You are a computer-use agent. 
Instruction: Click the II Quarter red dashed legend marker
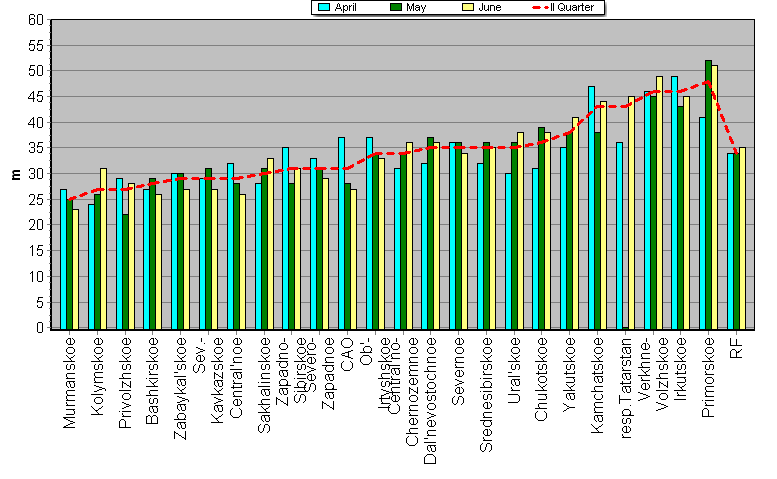pyautogui.click(x=540, y=7)
